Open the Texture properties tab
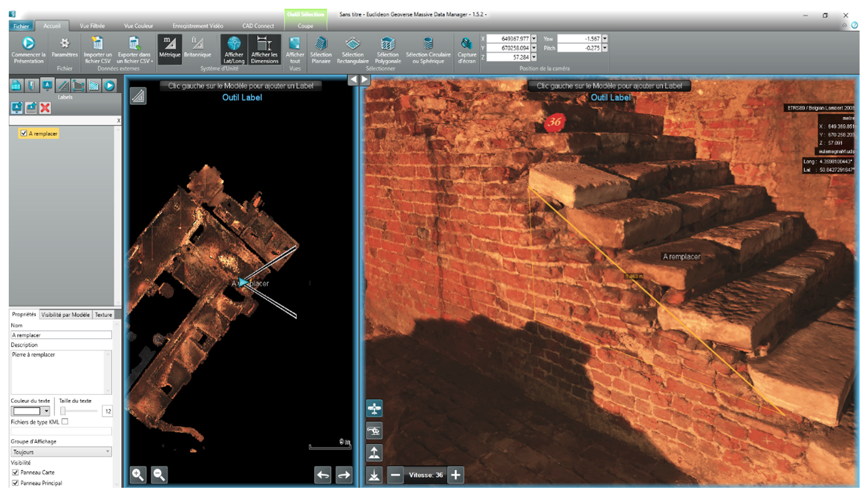 pyautogui.click(x=103, y=315)
